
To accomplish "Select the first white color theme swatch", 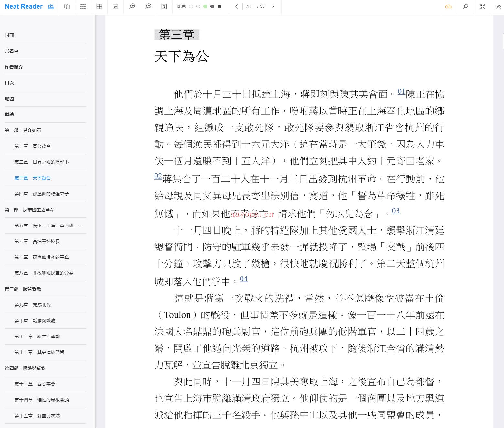I will (x=191, y=6).
